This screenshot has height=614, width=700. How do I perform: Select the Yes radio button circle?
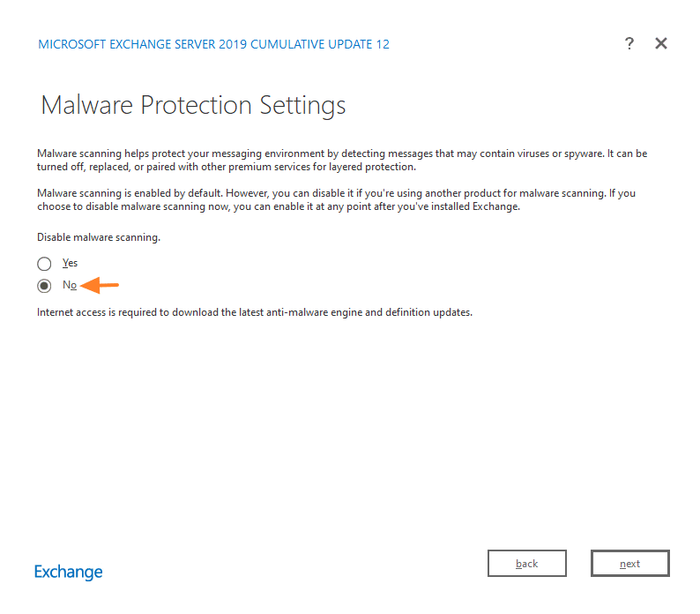point(44,263)
